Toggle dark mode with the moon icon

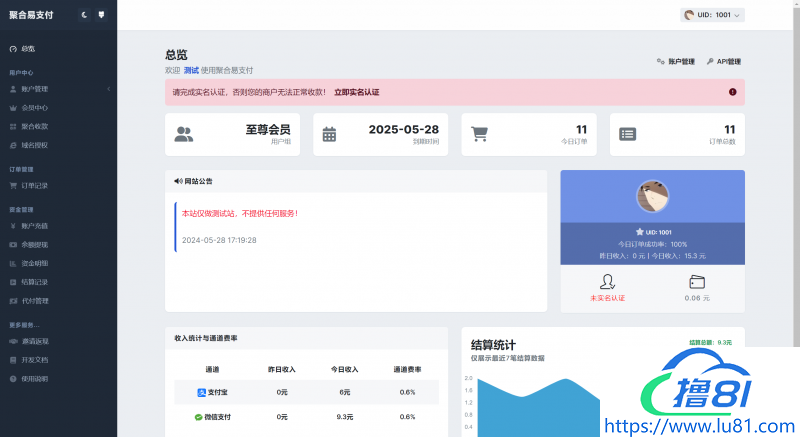tap(84, 15)
